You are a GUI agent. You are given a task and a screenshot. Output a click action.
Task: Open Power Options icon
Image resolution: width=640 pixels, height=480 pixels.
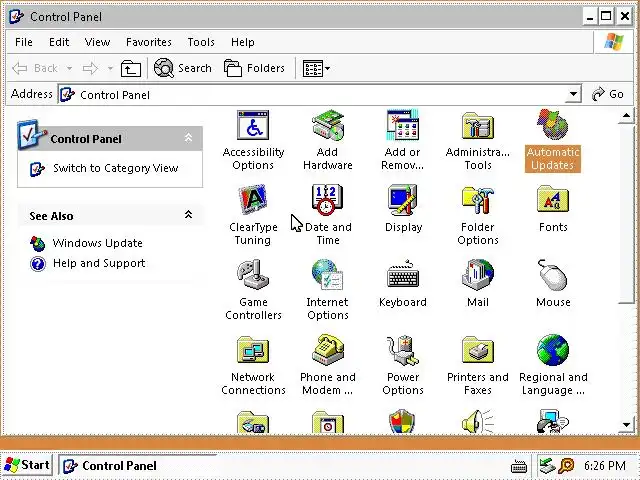coord(403,366)
